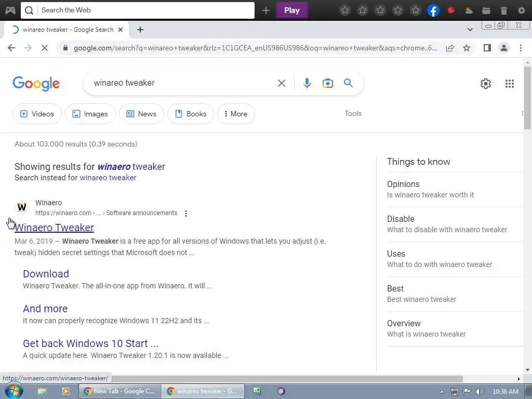Viewport: 532px width, 399px height.
Task: Expand the Disable things-to-know item
Action: point(455,224)
